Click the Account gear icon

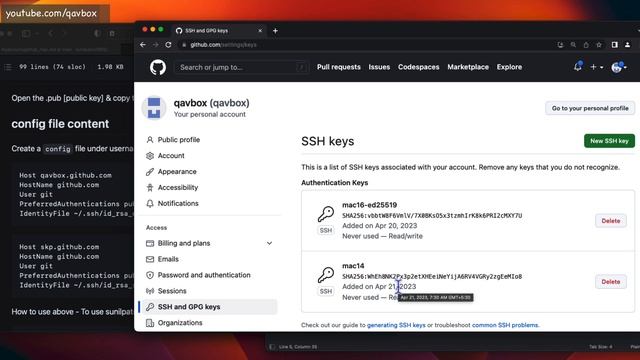pos(150,156)
